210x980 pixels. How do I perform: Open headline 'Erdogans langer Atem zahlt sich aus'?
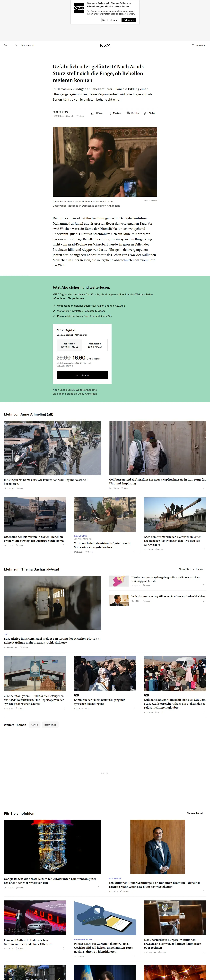[x=175, y=703]
